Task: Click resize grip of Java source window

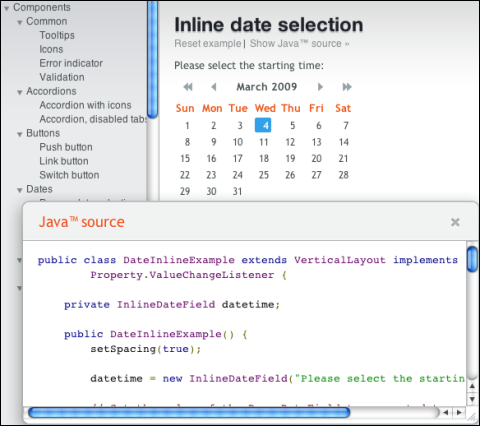Action: [472, 417]
